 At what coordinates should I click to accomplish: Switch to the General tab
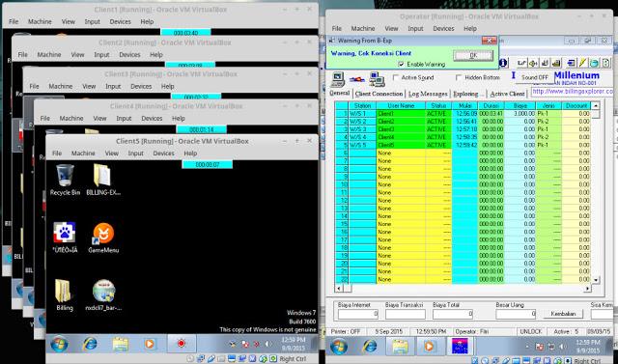[x=339, y=94]
